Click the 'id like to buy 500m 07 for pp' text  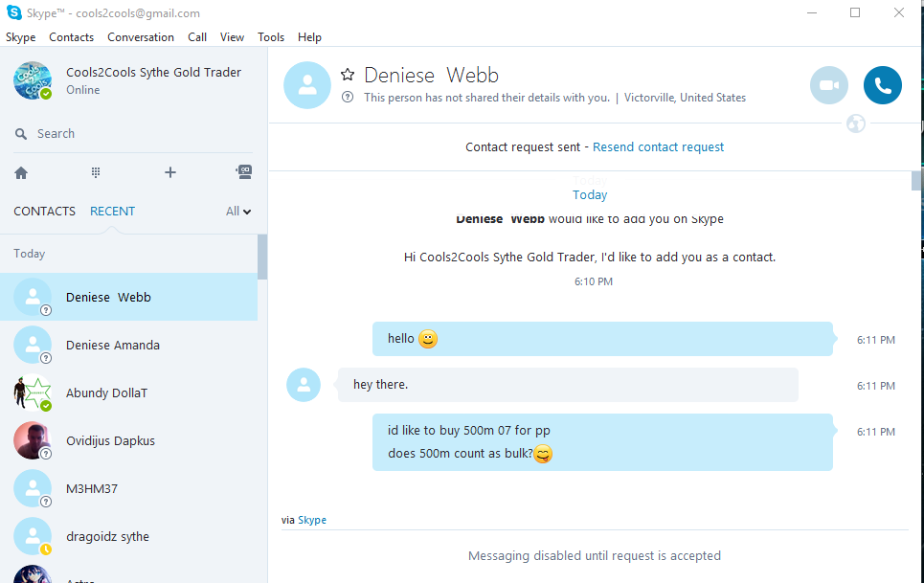coord(469,431)
